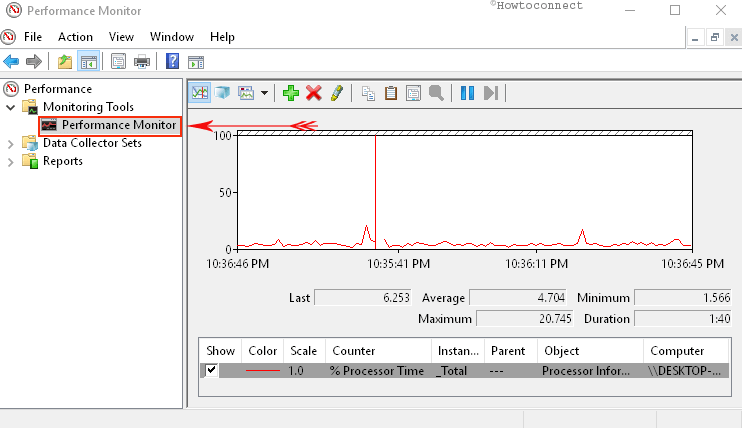The height and width of the screenshot is (428, 742).
Task: Open graph type dropdown arrow
Action: [265, 93]
